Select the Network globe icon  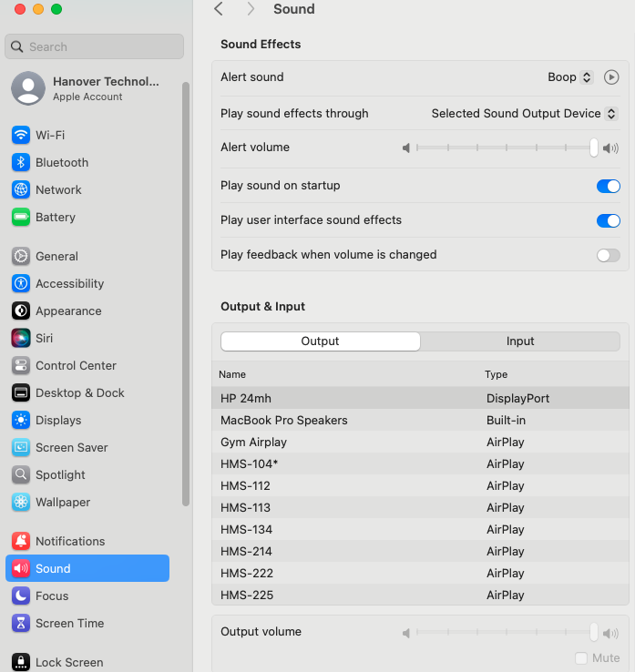click(21, 189)
